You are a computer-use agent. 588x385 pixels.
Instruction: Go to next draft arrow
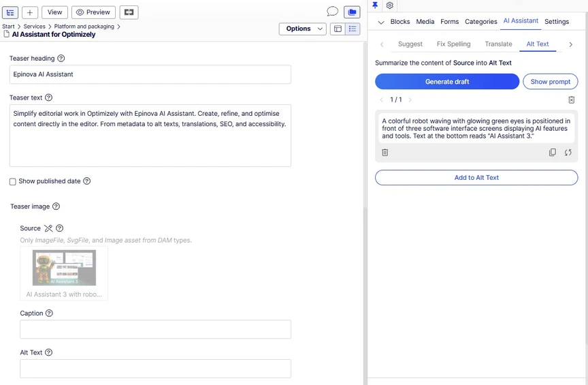coord(410,99)
